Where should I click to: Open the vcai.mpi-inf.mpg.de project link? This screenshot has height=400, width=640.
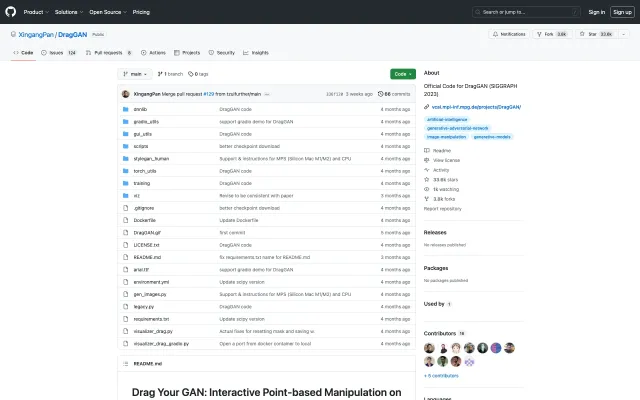(476, 106)
